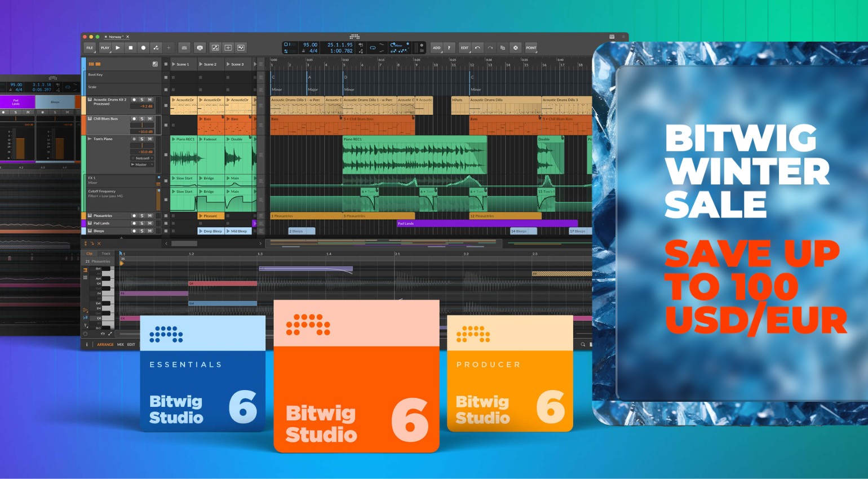
Task: Mute the Chill Blues Bass track
Action: (150, 119)
